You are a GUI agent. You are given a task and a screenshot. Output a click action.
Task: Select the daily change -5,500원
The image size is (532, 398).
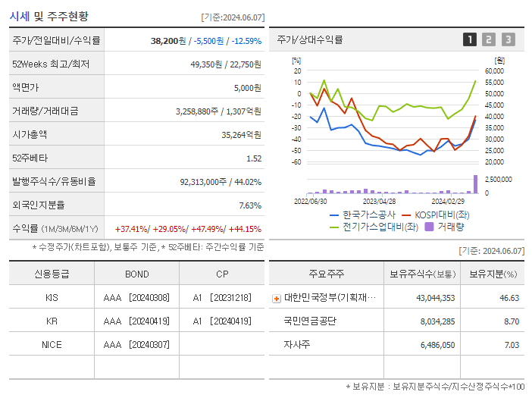coord(208,41)
